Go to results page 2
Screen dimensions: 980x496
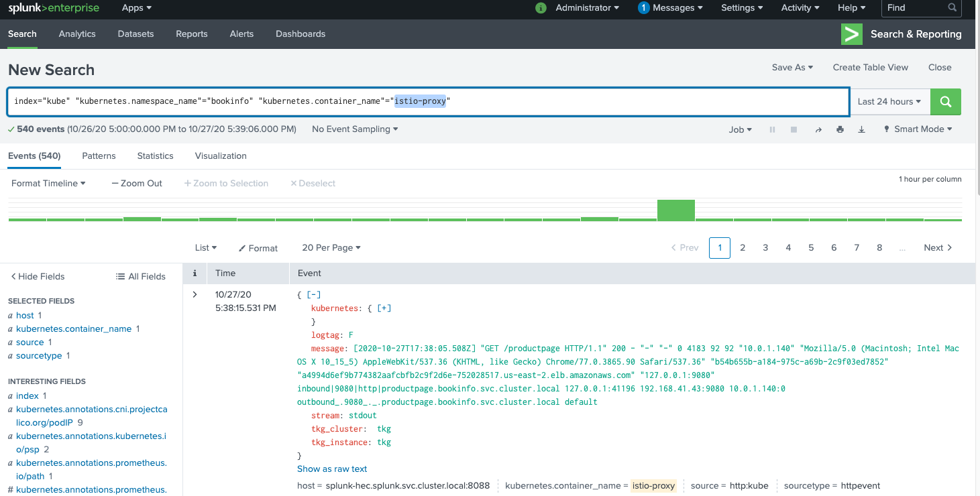tap(743, 248)
